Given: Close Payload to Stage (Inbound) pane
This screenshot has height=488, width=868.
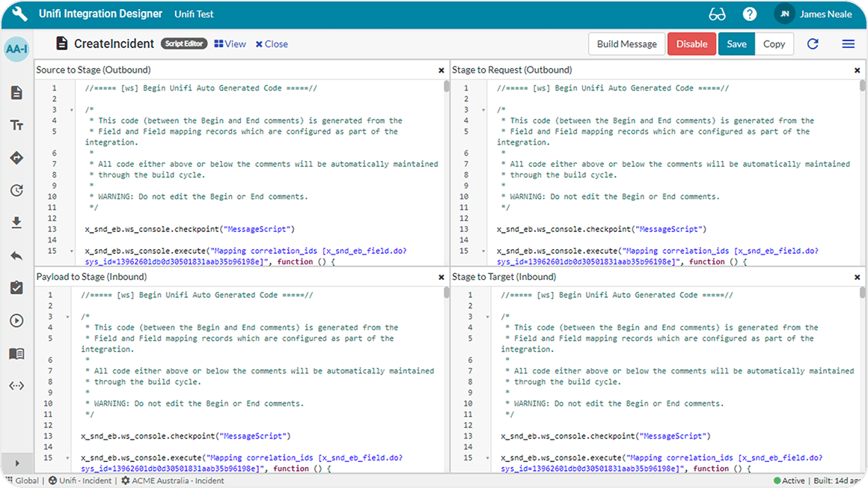Looking at the screenshot, I should pos(441,277).
